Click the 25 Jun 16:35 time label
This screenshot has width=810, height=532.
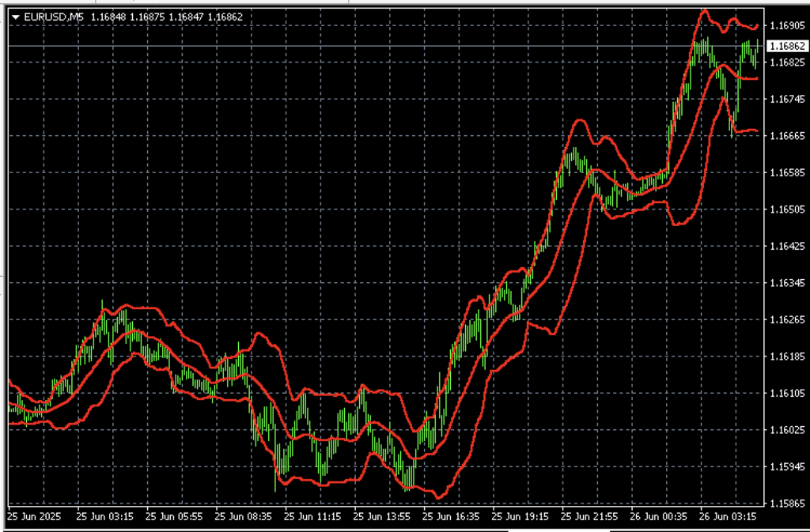click(x=452, y=516)
